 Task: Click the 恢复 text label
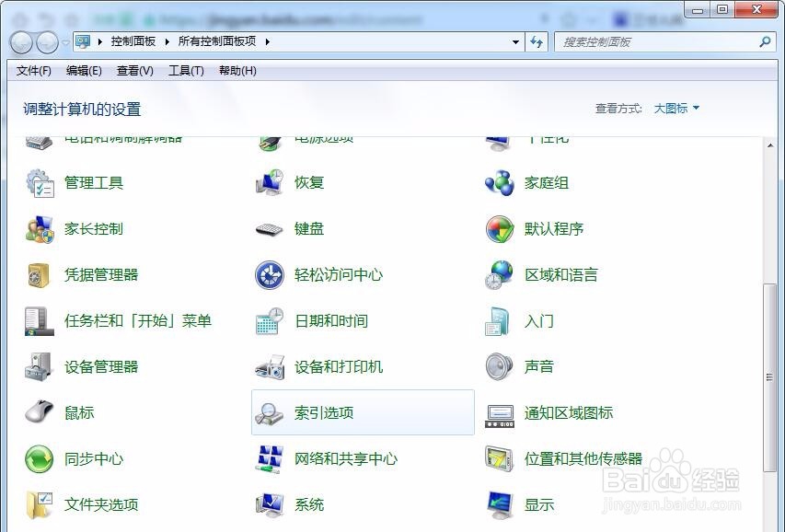point(309,183)
